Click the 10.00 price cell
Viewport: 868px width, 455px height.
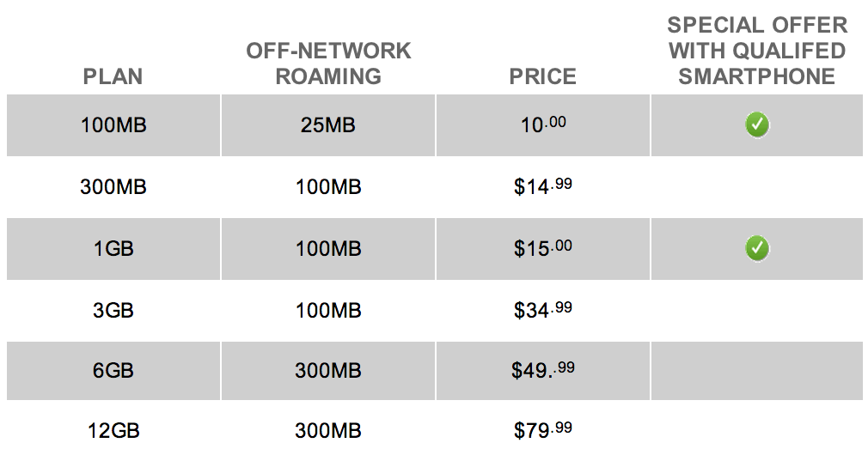pos(542,125)
